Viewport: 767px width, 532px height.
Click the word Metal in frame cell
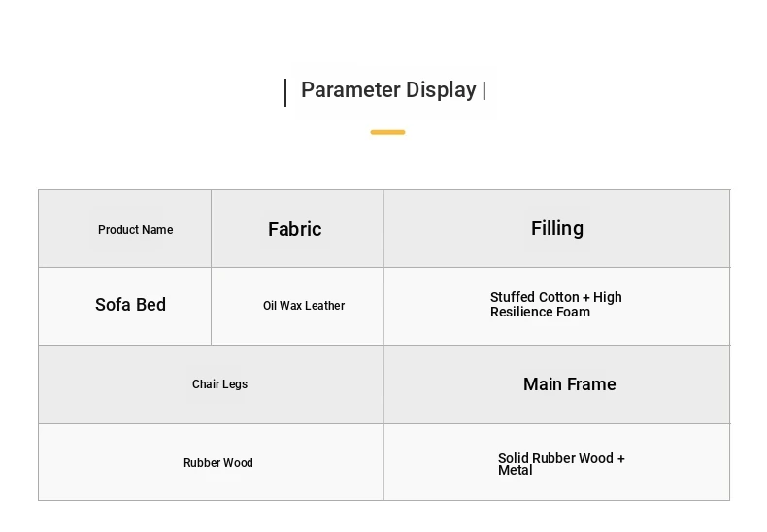click(x=516, y=471)
